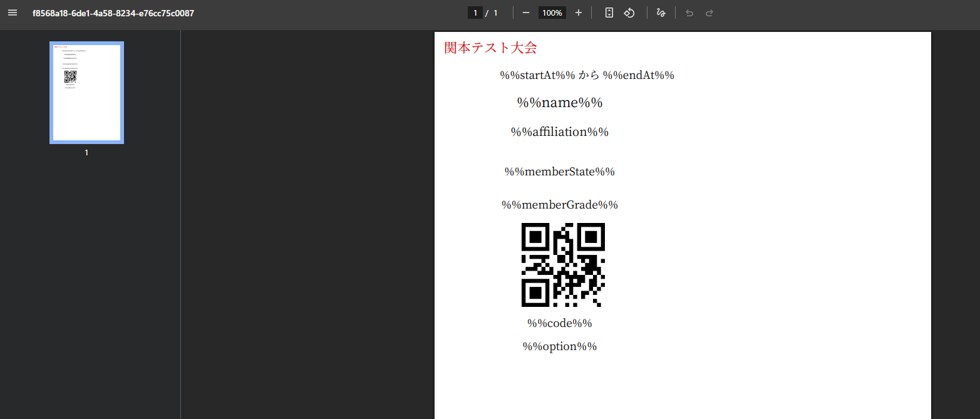Click the QR code in the document
The height and width of the screenshot is (419, 980).
point(563,265)
